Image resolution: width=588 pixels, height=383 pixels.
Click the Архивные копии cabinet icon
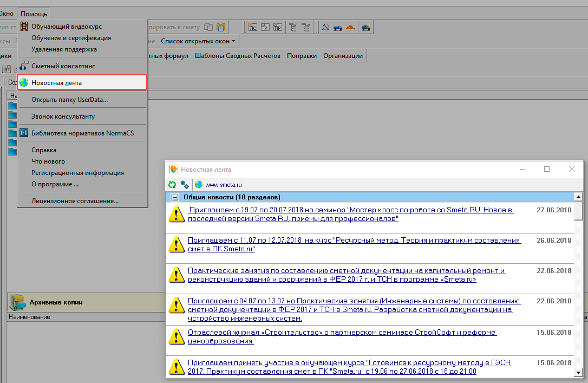(x=18, y=302)
